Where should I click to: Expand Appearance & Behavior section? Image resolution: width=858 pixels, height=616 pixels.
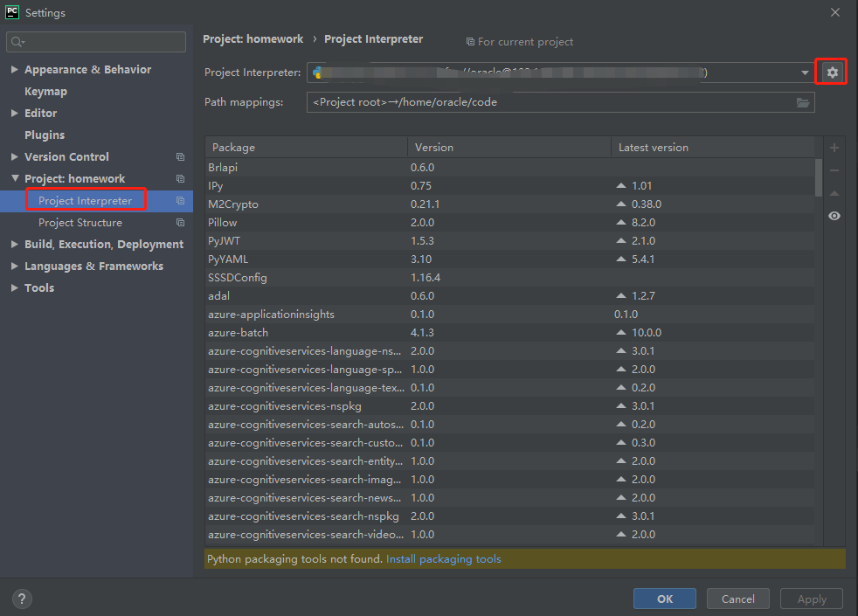pos(15,70)
